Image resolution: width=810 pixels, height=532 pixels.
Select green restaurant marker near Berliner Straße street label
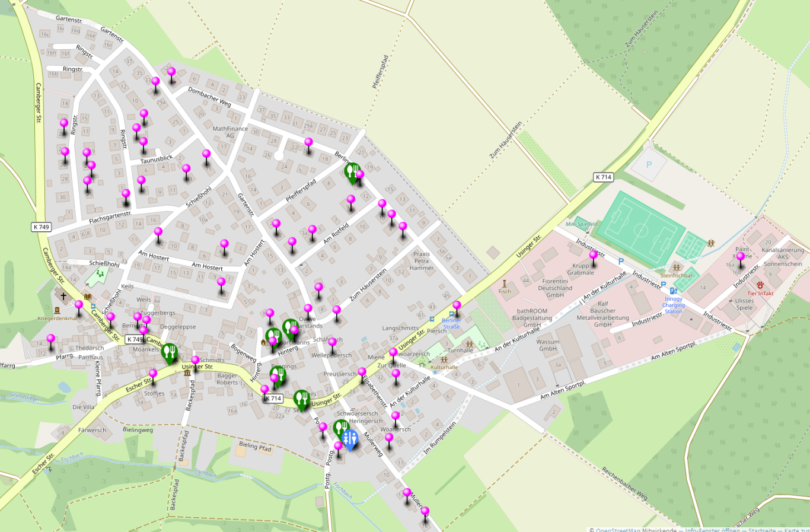click(x=352, y=172)
